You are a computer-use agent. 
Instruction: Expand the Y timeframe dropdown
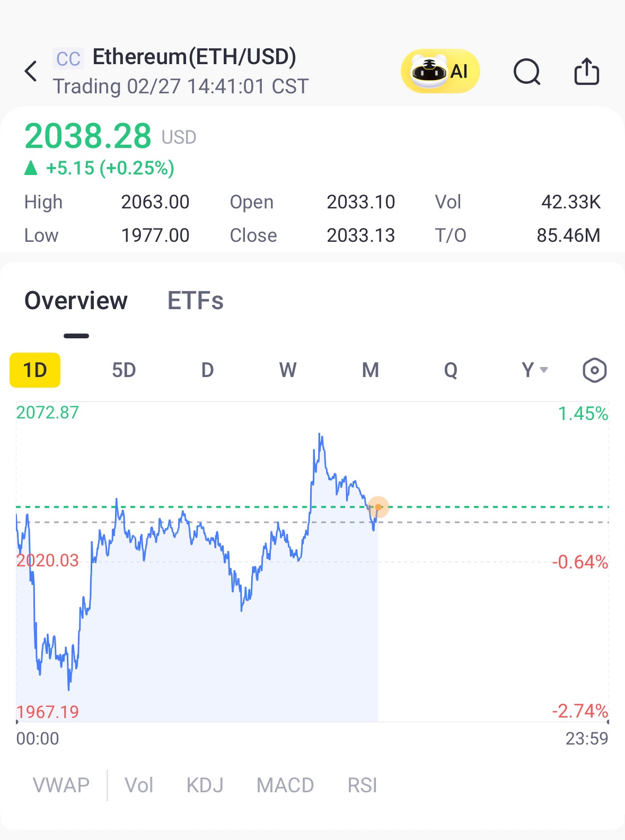(534, 370)
